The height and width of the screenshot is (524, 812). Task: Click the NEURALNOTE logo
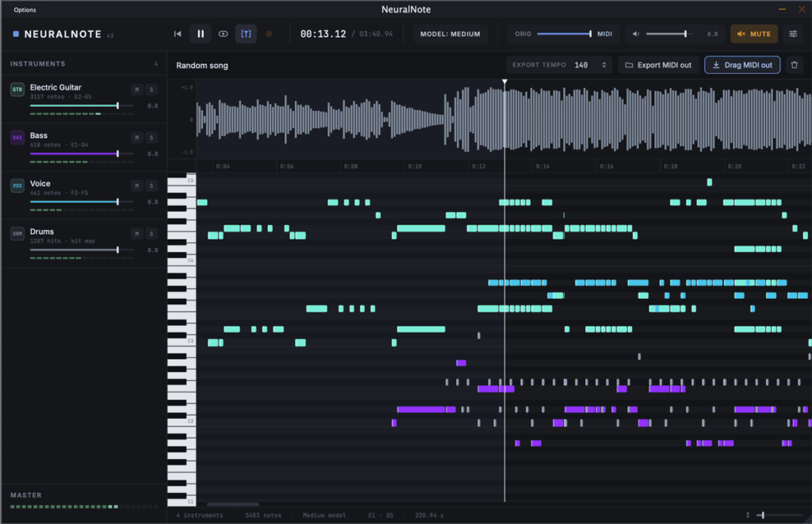tap(63, 34)
